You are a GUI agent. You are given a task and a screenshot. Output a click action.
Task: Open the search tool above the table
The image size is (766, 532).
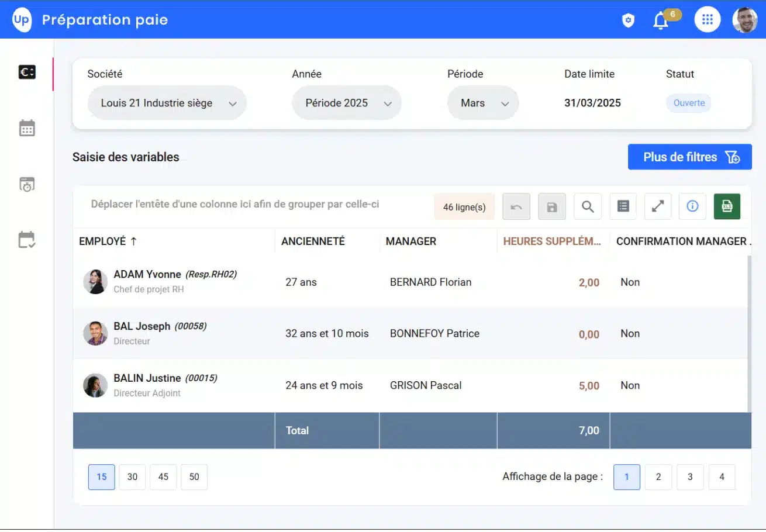click(x=587, y=206)
